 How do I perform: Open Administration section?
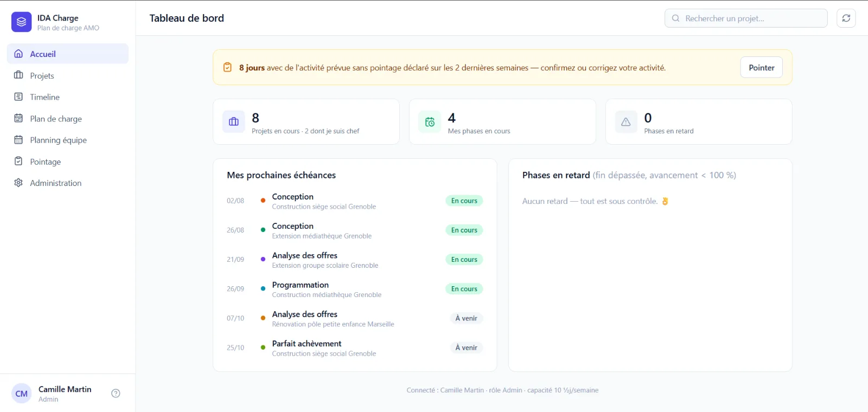tap(68, 183)
